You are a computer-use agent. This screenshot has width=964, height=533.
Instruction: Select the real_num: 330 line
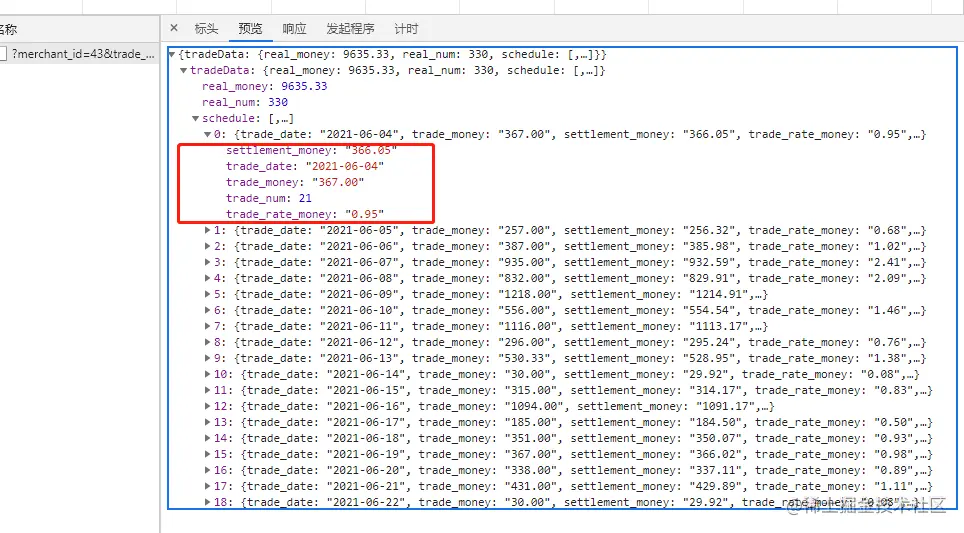[245, 103]
